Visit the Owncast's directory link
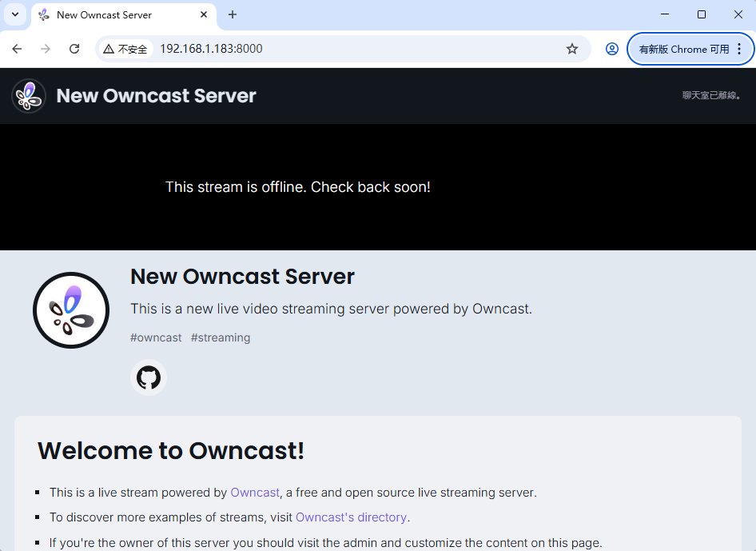756x551 pixels. point(351,517)
